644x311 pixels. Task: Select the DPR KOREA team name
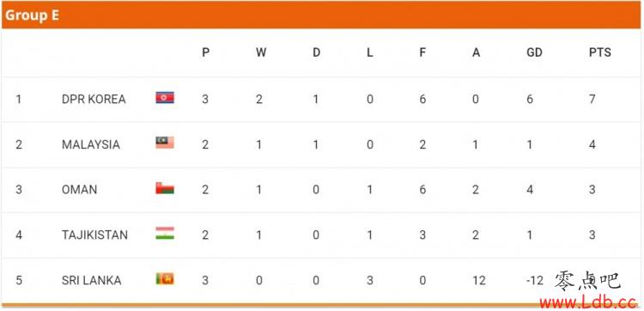94,99
